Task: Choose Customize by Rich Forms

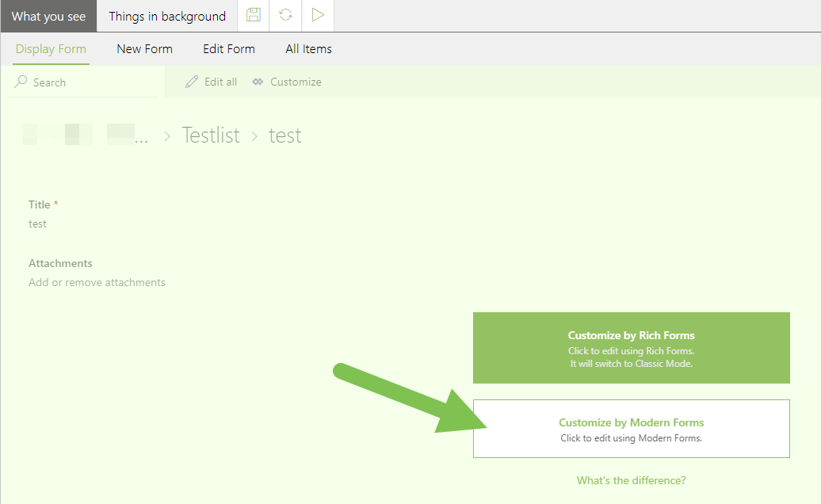Action: point(631,348)
